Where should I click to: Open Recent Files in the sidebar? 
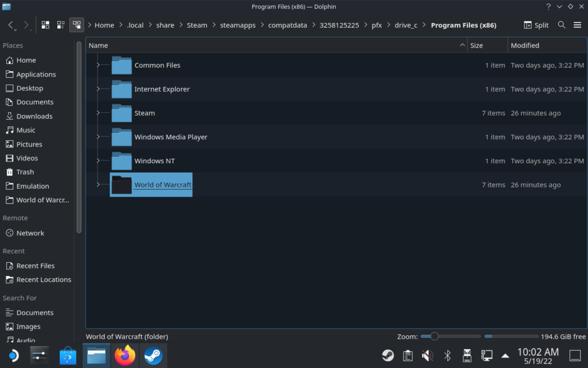33,265
